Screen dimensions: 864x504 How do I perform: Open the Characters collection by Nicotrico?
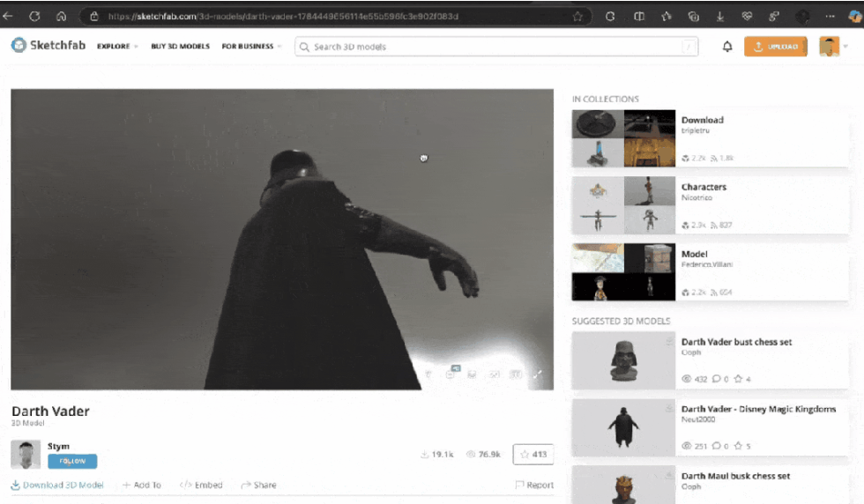pyautogui.click(x=704, y=188)
